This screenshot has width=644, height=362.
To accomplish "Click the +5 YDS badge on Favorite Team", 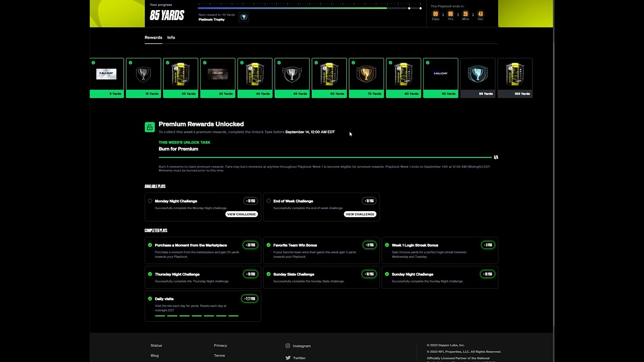I will pyautogui.click(x=370, y=245).
